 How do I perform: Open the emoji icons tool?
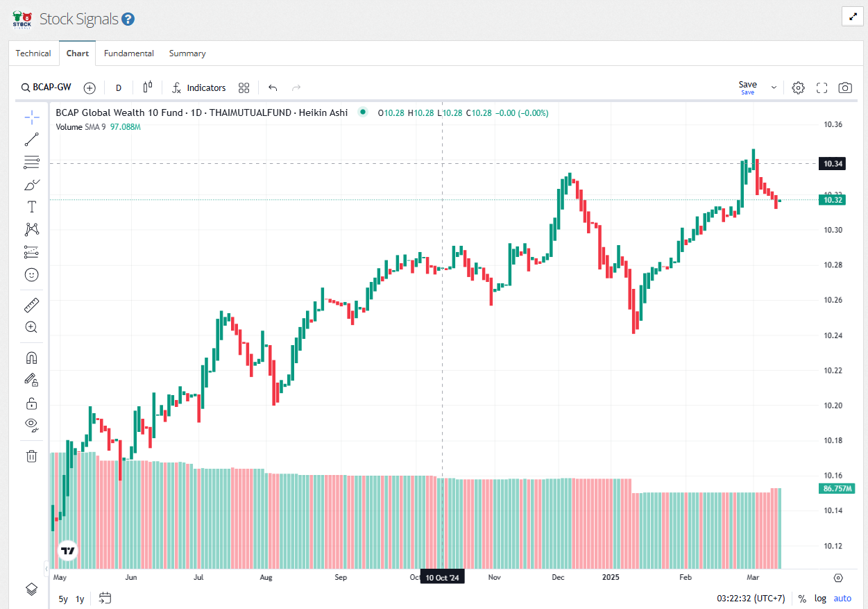pos(31,275)
